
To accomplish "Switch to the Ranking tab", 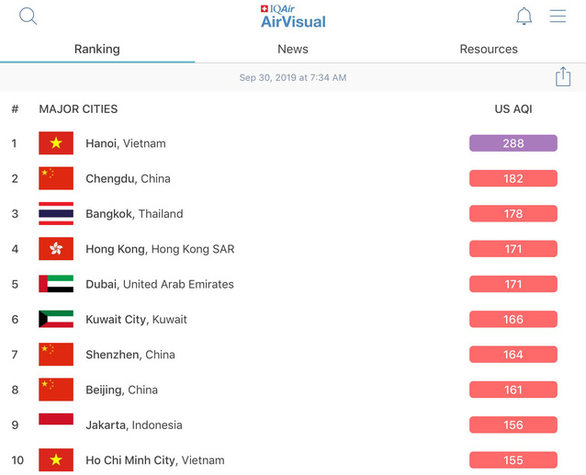I will (97, 49).
